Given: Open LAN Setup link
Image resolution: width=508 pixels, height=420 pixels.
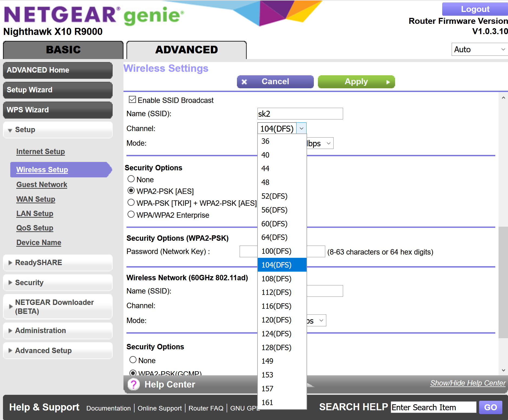Looking at the screenshot, I should pos(35,214).
